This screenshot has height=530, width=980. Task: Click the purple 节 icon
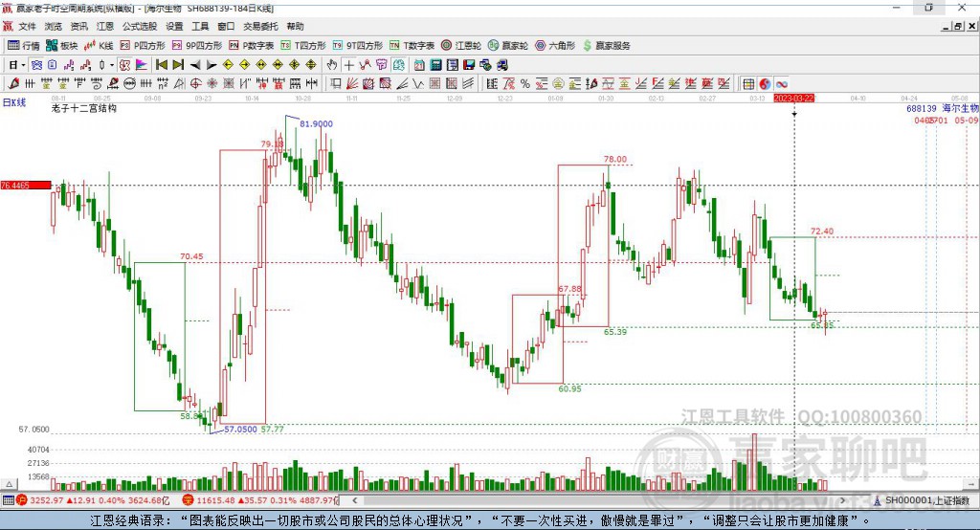pyautogui.click(x=381, y=65)
